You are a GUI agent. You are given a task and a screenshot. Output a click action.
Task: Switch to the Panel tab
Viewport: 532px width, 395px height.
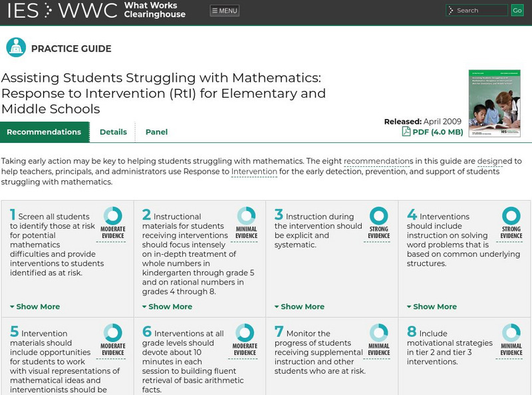(156, 132)
